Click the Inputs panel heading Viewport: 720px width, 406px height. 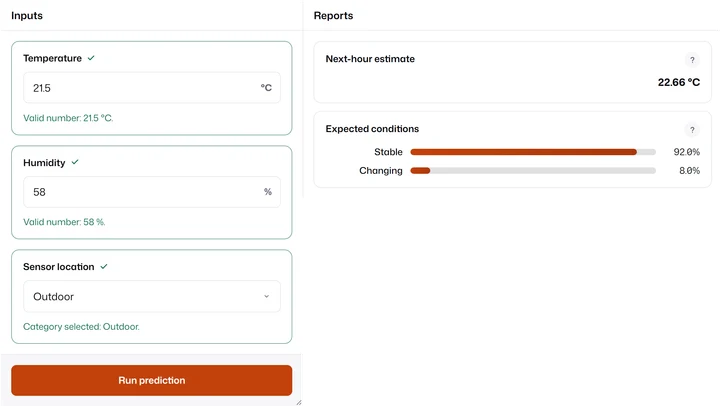coord(27,16)
